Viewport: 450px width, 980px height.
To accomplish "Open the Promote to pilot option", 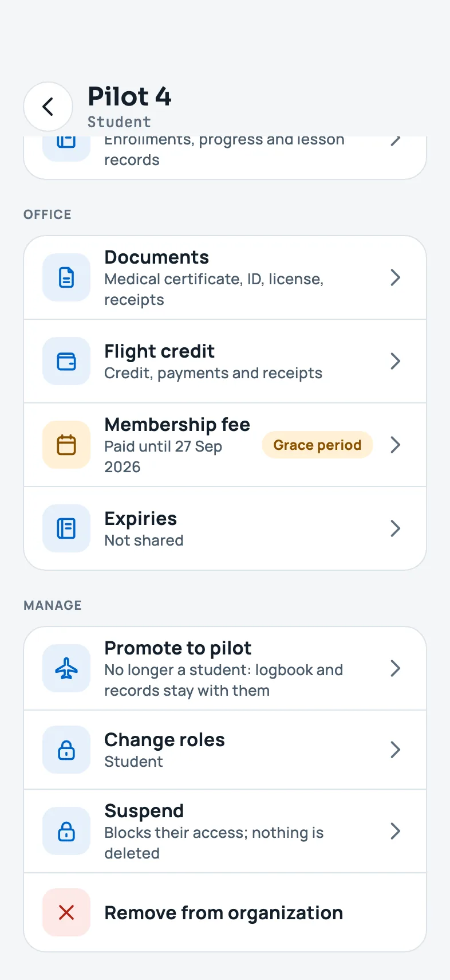I will point(225,668).
